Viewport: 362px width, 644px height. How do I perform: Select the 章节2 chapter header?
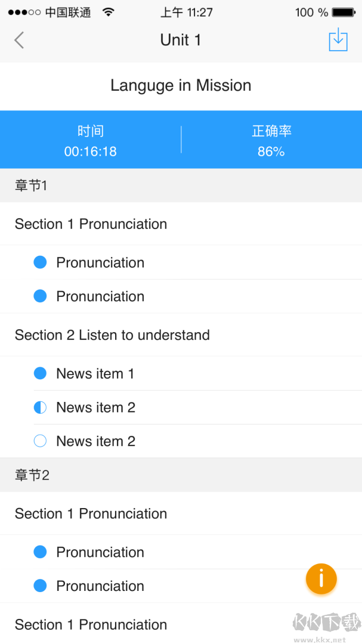point(32,475)
